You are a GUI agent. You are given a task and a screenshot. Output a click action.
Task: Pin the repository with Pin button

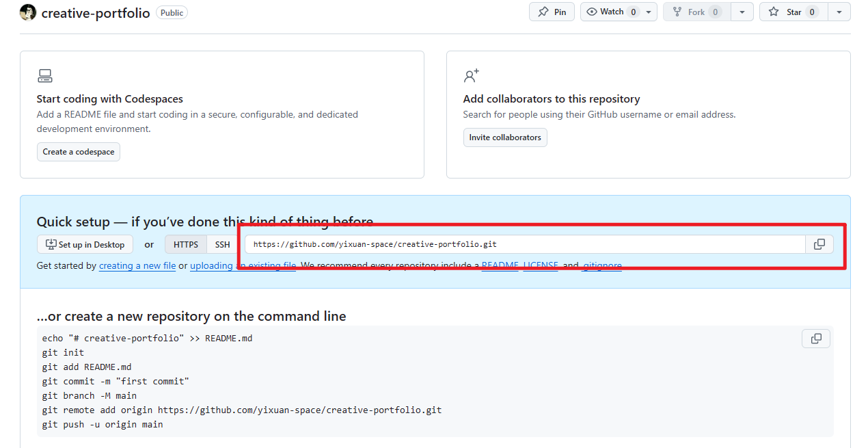552,12
